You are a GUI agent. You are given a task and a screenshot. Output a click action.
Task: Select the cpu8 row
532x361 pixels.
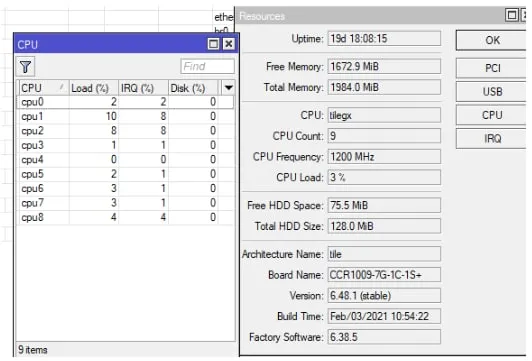125,217
